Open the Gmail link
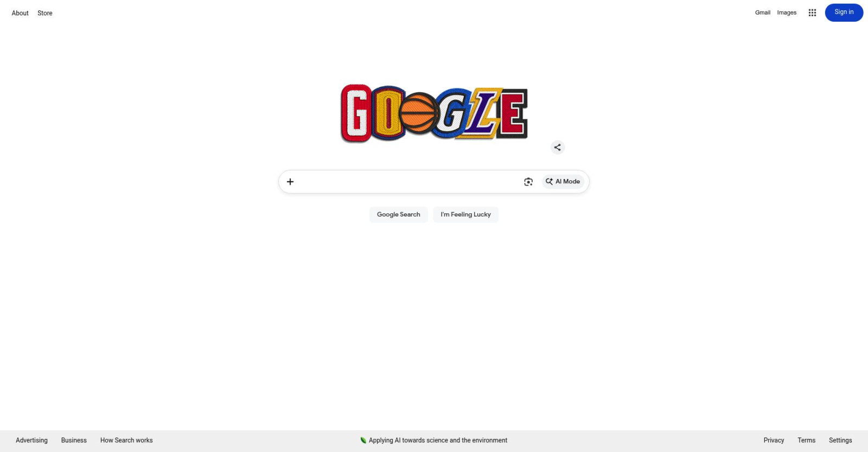The height and width of the screenshot is (452, 868). tap(763, 12)
